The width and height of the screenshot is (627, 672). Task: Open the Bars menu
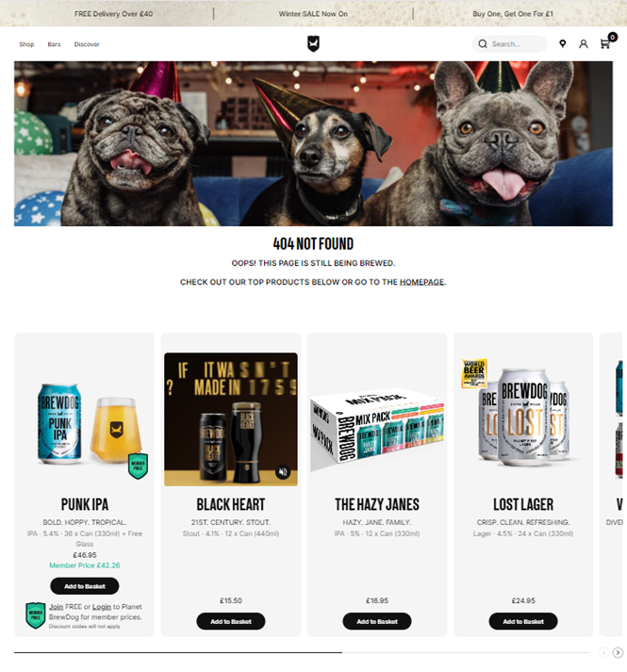pyautogui.click(x=54, y=44)
